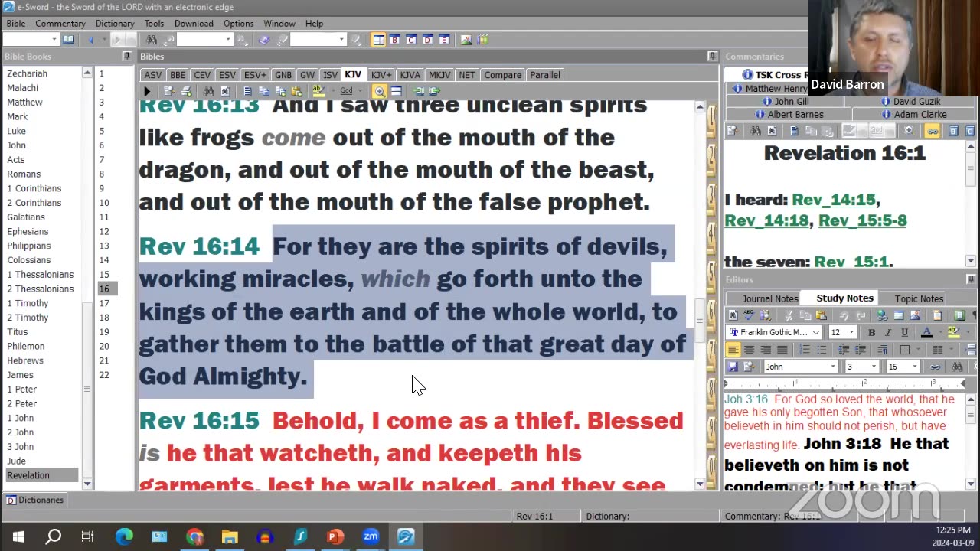
Task: Open Bible search binoculars in Bibles toolbar
Action: pos(208,91)
